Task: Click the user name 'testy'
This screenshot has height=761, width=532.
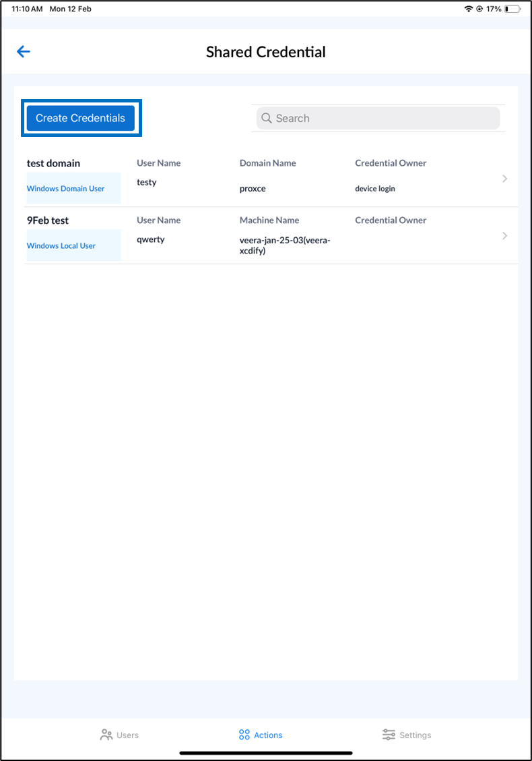Action: pos(146,183)
